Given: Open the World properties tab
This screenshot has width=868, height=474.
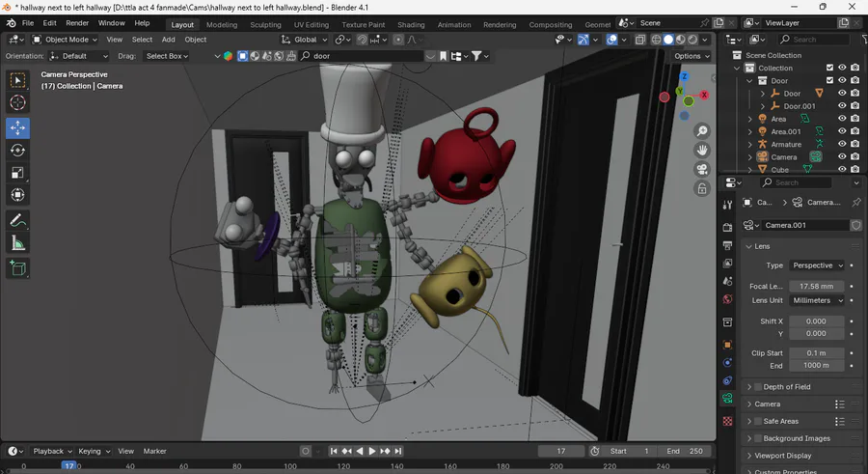Looking at the screenshot, I should tap(727, 299).
